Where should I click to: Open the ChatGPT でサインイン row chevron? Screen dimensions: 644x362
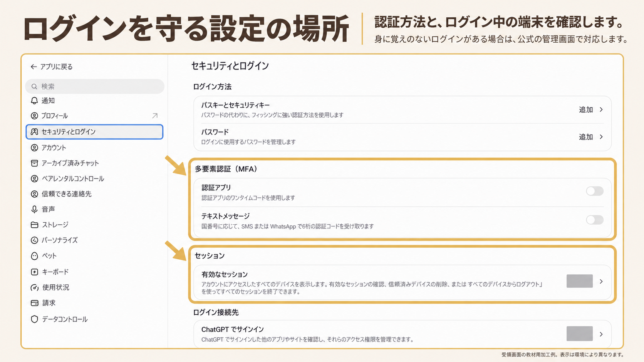click(601, 334)
